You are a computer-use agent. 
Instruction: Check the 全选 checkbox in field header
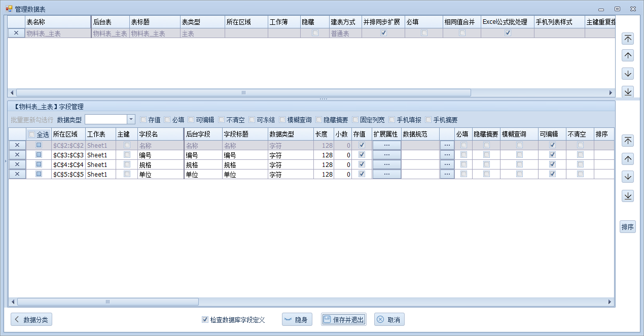pyautogui.click(x=32, y=135)
